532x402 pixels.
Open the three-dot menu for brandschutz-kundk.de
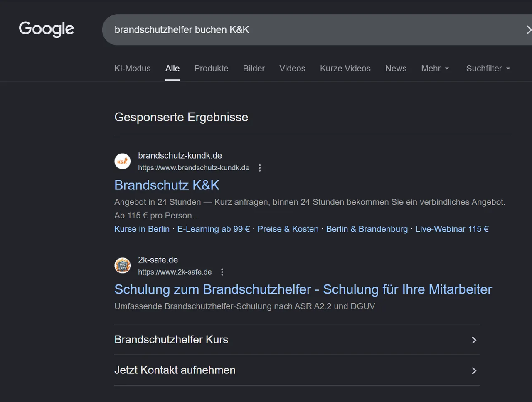click(260, 168)
